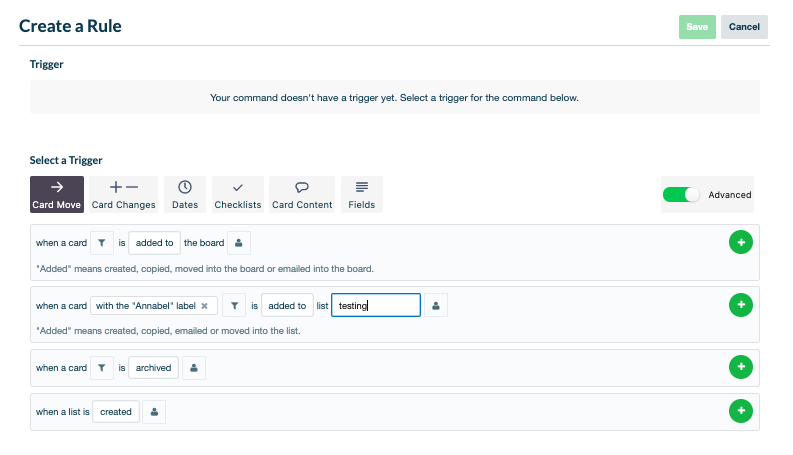The height and width of the screenshot is (455, 793).
Task: Remove the 'Annabel' label filter with its x
Action: tap(204, 306)
